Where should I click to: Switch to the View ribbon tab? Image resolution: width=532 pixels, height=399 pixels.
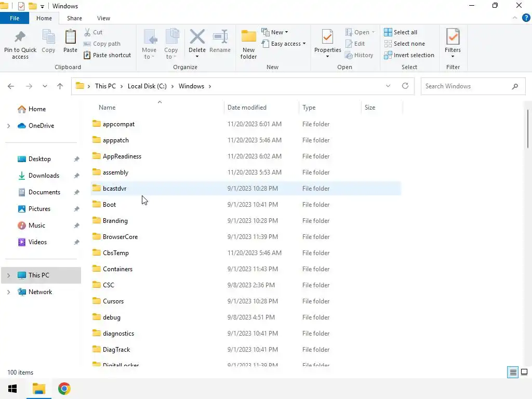(103, 18)
